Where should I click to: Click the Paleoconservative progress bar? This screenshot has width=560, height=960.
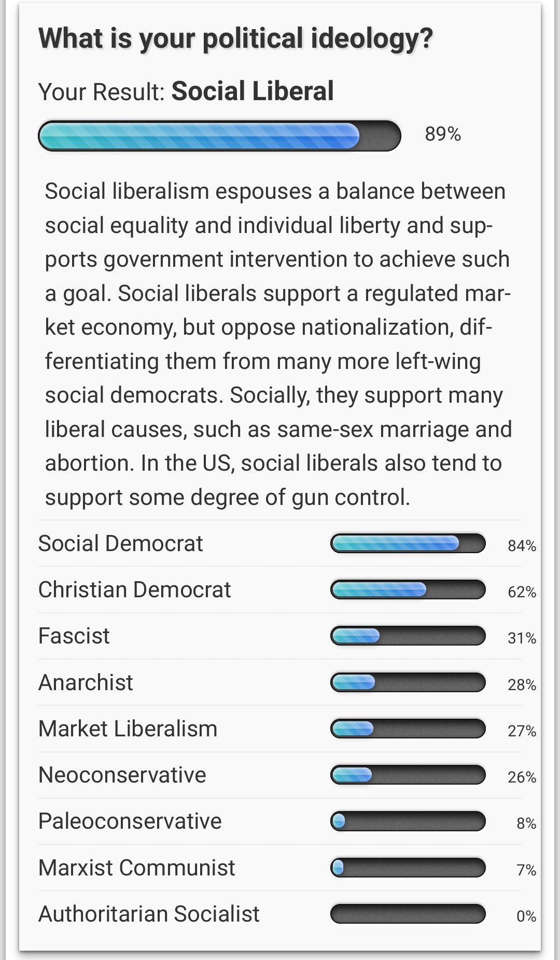tap(408, 821)
